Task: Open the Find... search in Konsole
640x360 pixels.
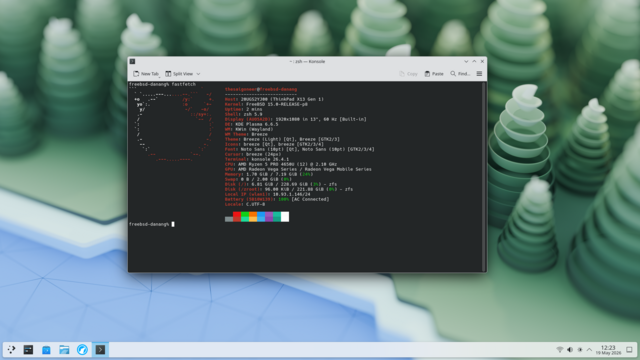Action: click(x=460, y=74)
